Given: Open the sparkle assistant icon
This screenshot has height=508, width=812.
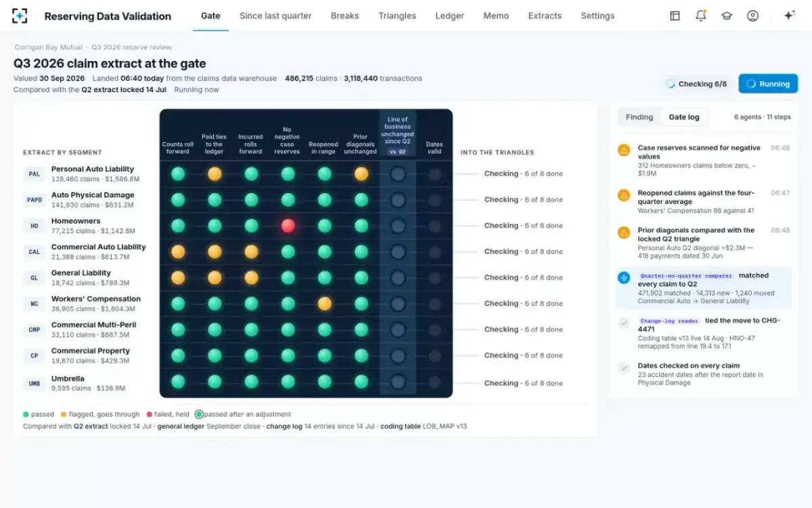Looking at the screenshot, I should 789,16.
